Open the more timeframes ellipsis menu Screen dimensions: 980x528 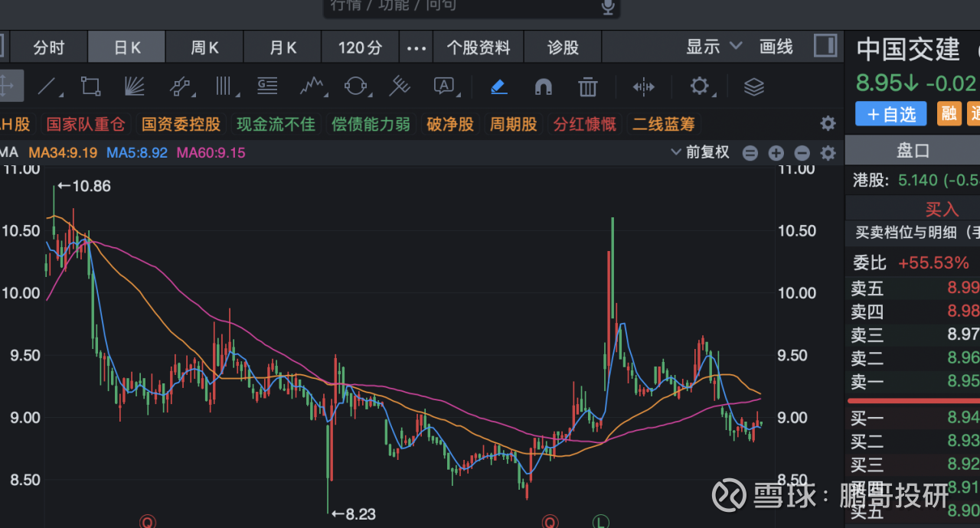click(416, 47)
